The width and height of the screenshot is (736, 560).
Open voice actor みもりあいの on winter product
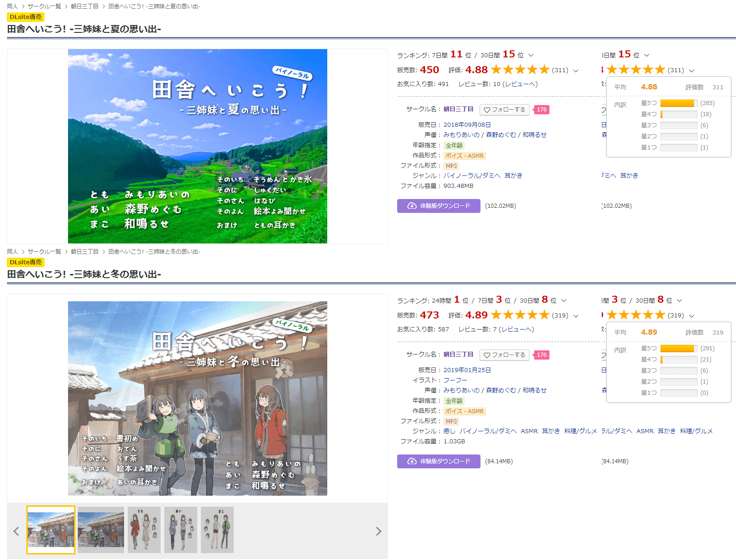tap(462, 391)
